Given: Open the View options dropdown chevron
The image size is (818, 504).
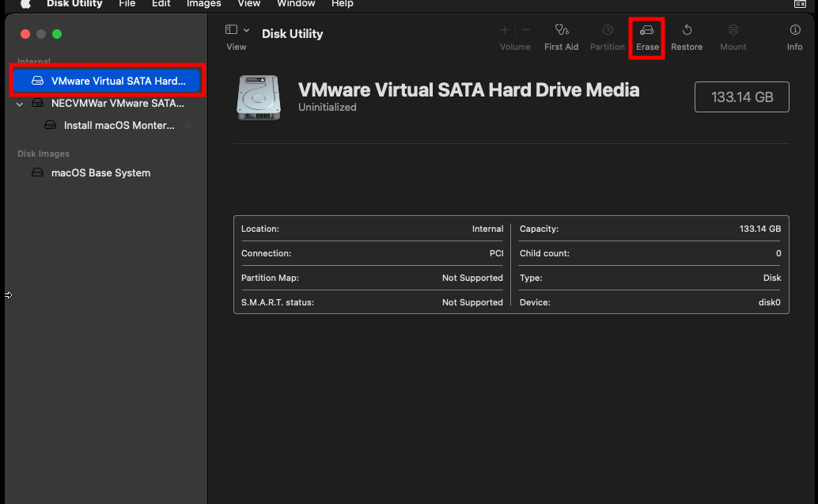Looking at the screenshot, I should click(x=246, y=30).
